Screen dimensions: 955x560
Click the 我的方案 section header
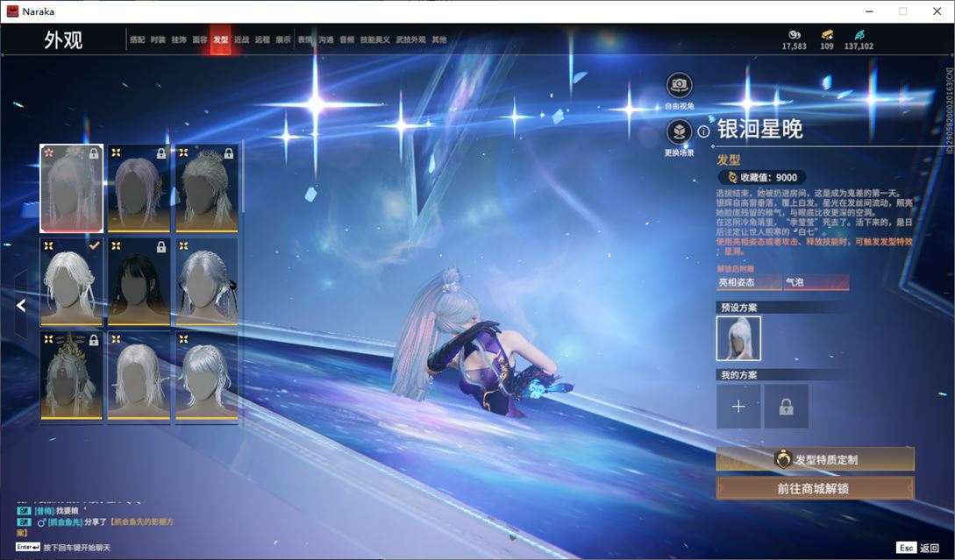[x=738, y=375]
